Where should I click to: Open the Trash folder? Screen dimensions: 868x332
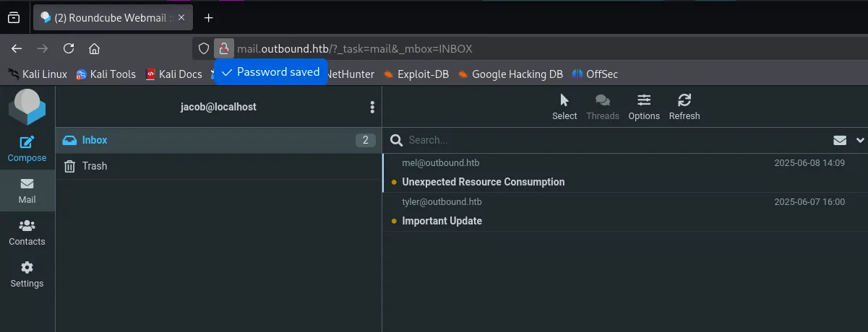(94, 166)
